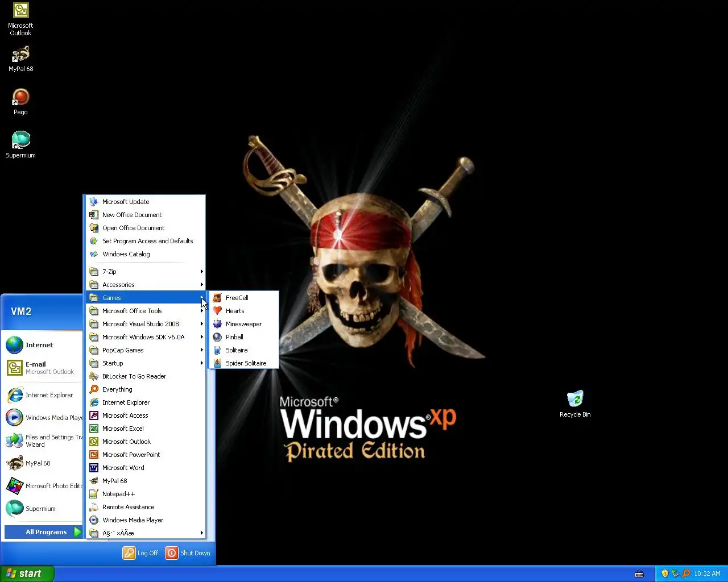Open Microsoft Outlook desktop shortcut icon
The height and width of the screenshot is (582, 728).
[20, 19]
